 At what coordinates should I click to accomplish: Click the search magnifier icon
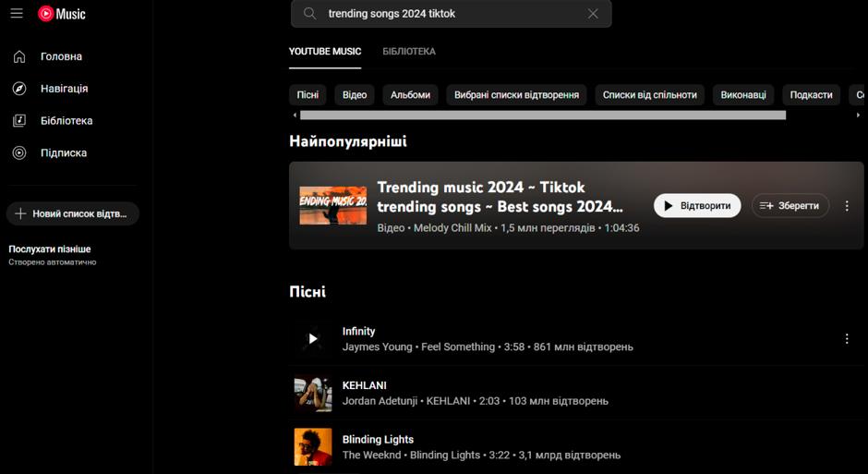click(x=310, y=14)
